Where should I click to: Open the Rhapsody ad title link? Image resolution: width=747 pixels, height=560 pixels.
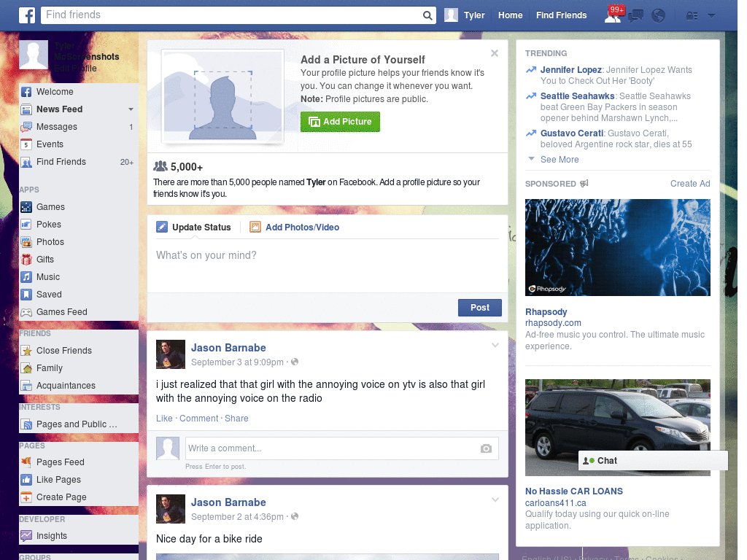546,312
